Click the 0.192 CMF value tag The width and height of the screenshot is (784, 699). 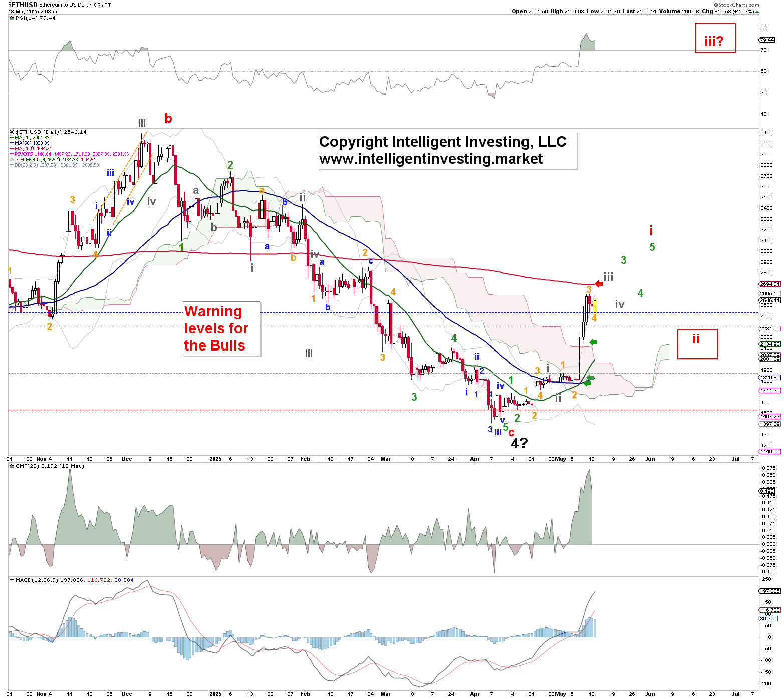[x=767, y=491]
